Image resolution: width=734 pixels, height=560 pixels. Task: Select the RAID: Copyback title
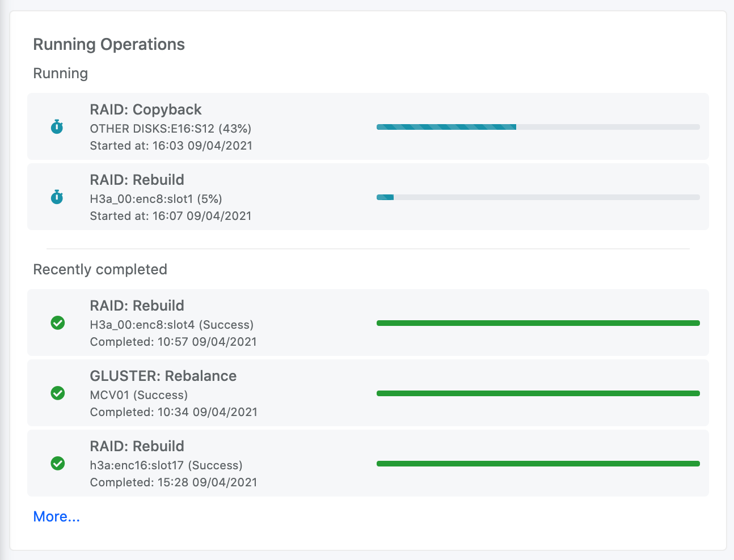(146, 109)
